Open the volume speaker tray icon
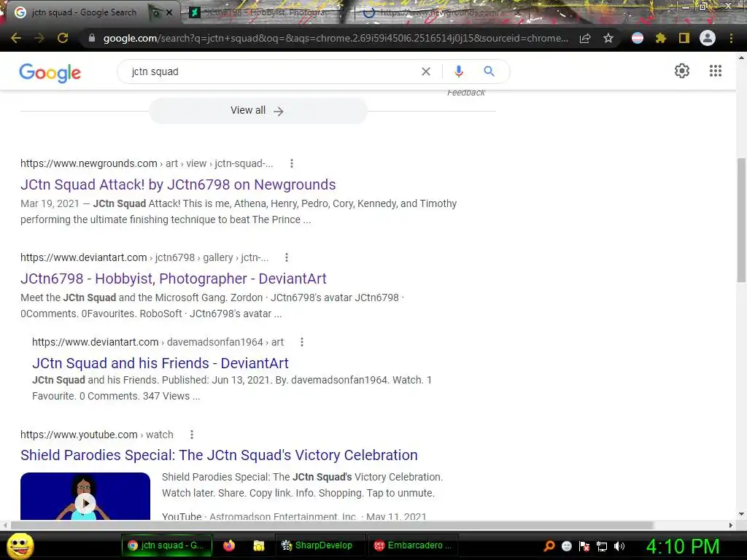This screenshot has height=560, width=747. pyautogui.click(x=619, y=546)
